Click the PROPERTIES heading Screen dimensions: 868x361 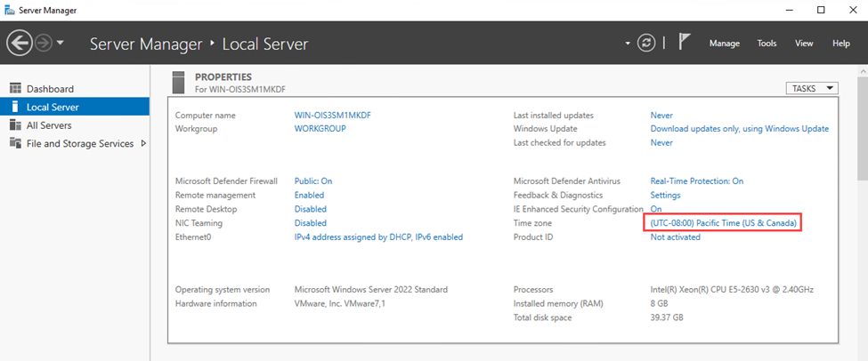223,76
